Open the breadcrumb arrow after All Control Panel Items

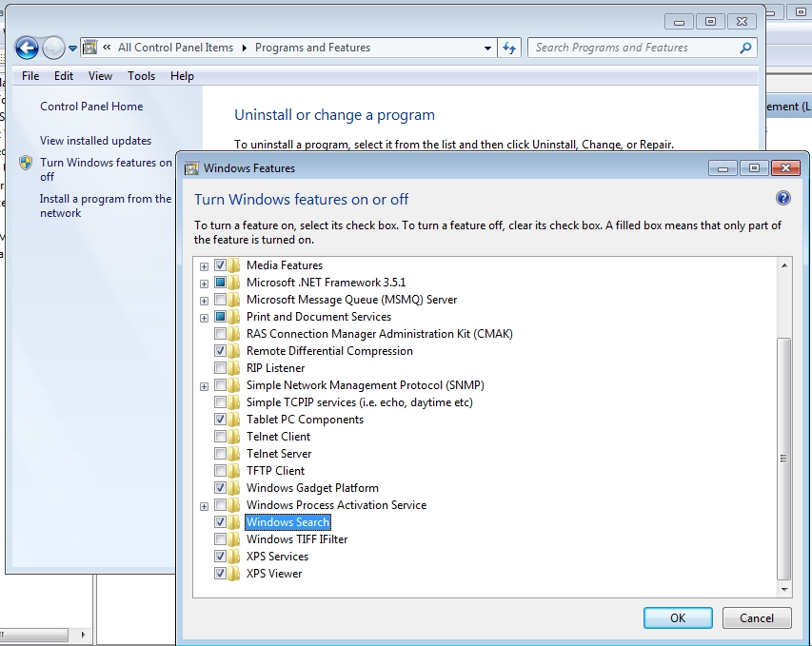[x=244, y=49]
